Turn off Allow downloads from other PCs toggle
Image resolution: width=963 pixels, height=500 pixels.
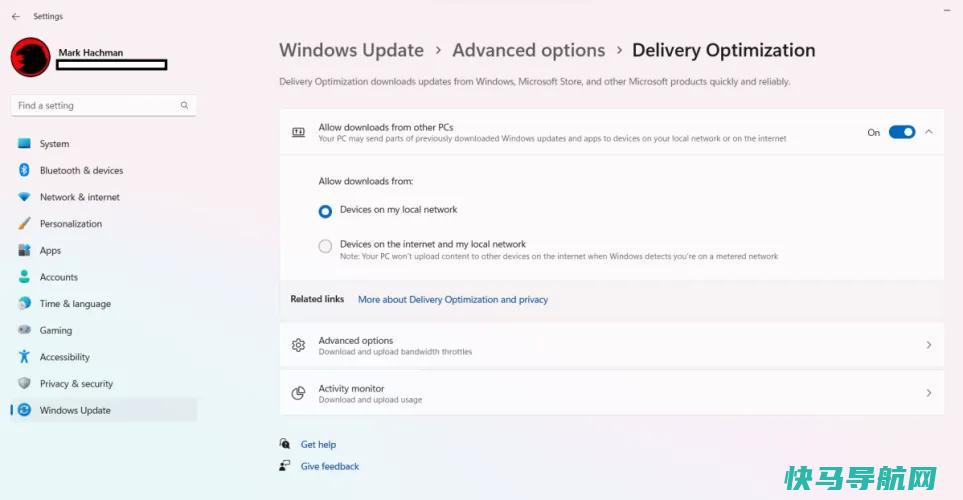pyautogui.click(x=902, y=132)
